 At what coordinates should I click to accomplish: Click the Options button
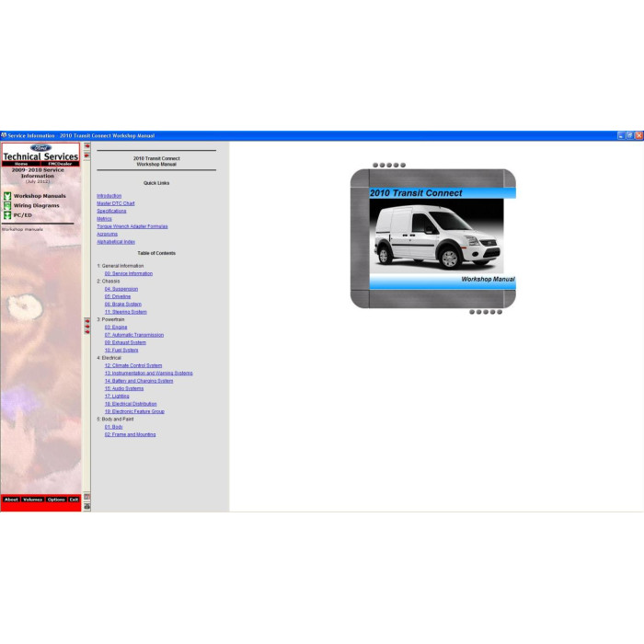point(56,500)
